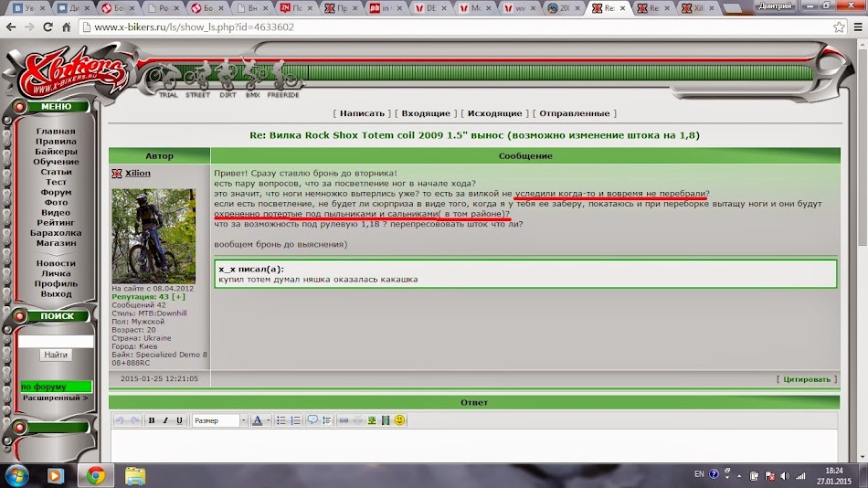Reload the page with the refresh icon
Image resolution: width=868 pixels, height=488 pixels.
pos(48,27)
